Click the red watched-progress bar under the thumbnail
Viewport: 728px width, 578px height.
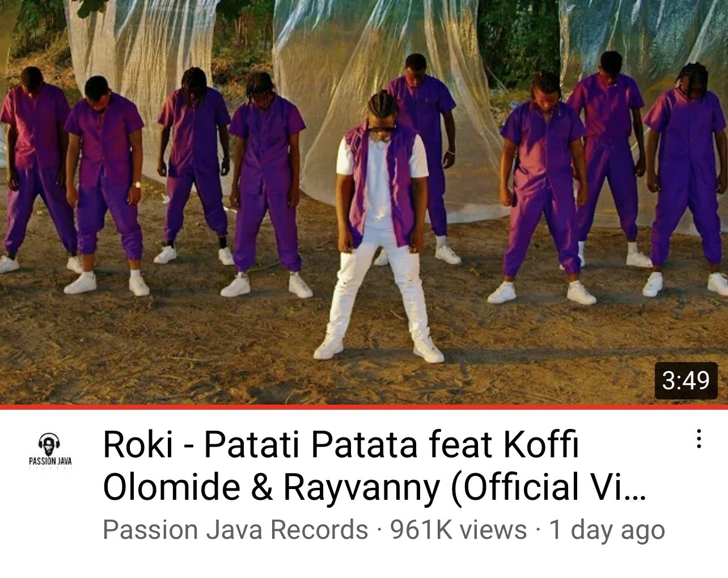[x=364, y=406]
